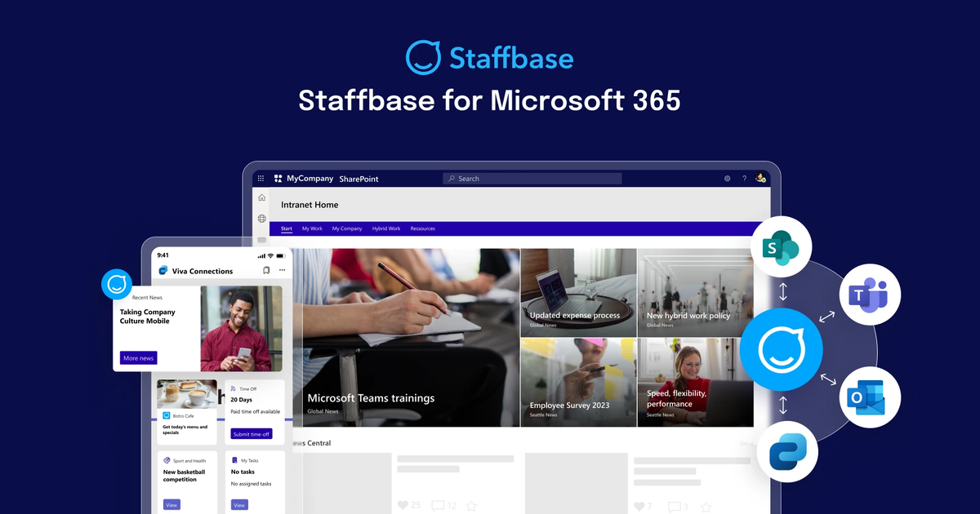Open the Employee Survey 2023 tile
Image resolution: width=980 pixels, height=514 pixels.
coord(578,383)
